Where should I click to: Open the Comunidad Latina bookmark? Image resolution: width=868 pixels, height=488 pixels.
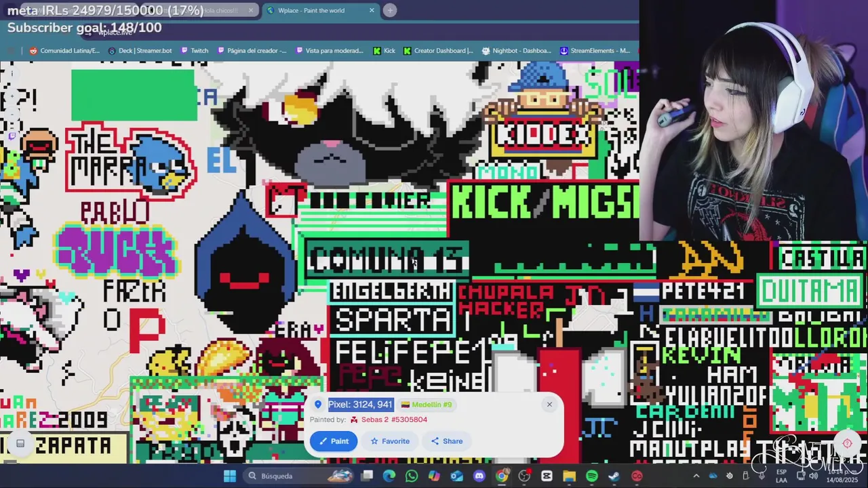(64, 50)
